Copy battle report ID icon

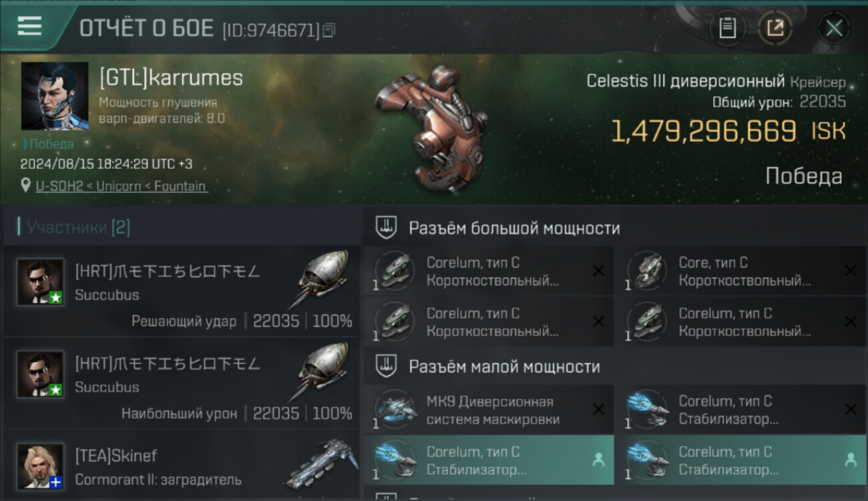329,30
